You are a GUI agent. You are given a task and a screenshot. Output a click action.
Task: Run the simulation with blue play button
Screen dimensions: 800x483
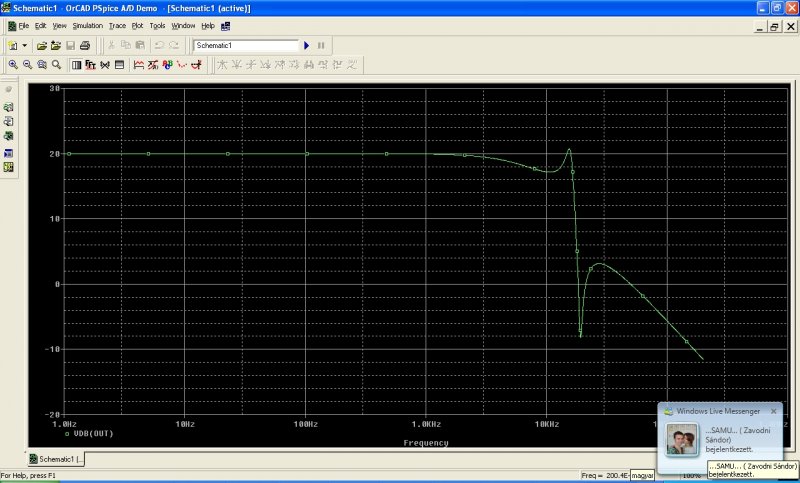coord(307,45)
